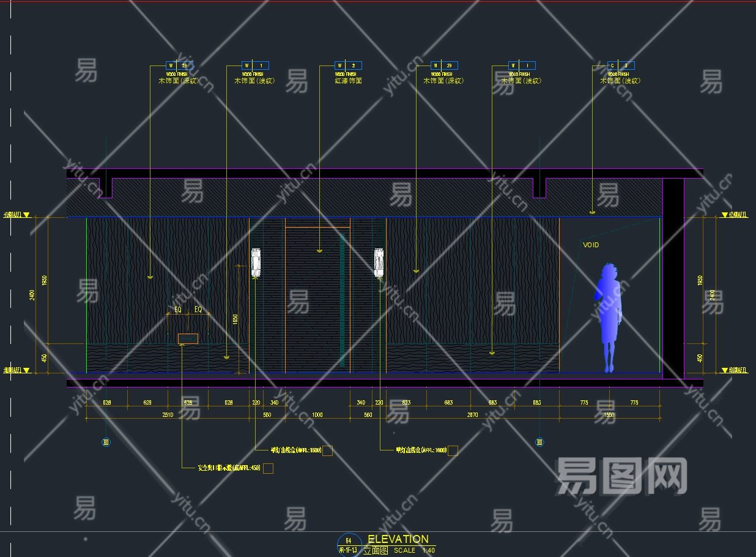756x557 pixels.
Task: Select the C 3 material tag
Action: point(620,65)
